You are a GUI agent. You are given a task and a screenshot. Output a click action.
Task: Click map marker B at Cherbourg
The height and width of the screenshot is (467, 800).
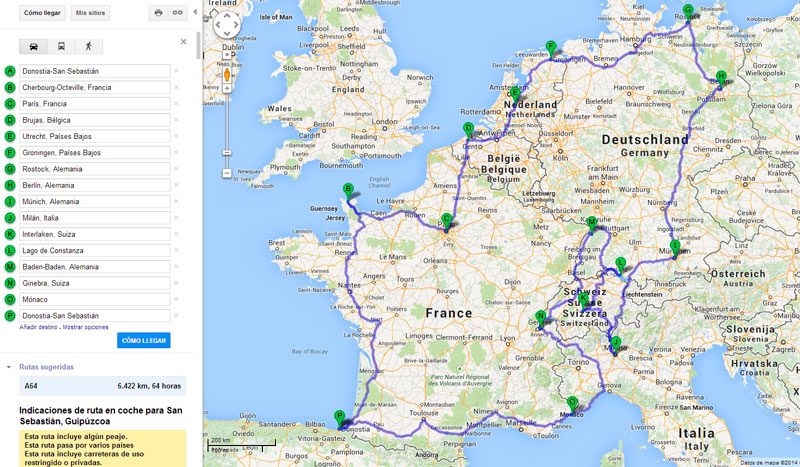[x=348, y=191]
